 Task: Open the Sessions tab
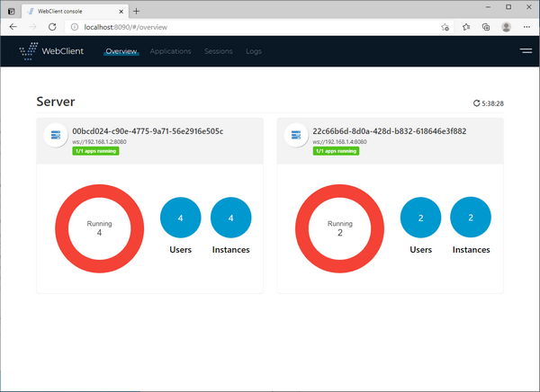218,51
